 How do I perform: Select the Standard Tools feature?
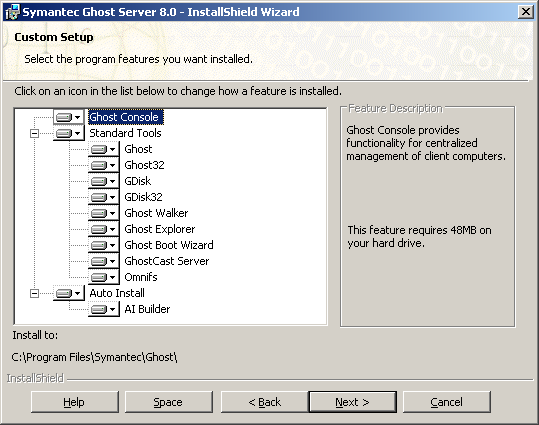(125, 133)
